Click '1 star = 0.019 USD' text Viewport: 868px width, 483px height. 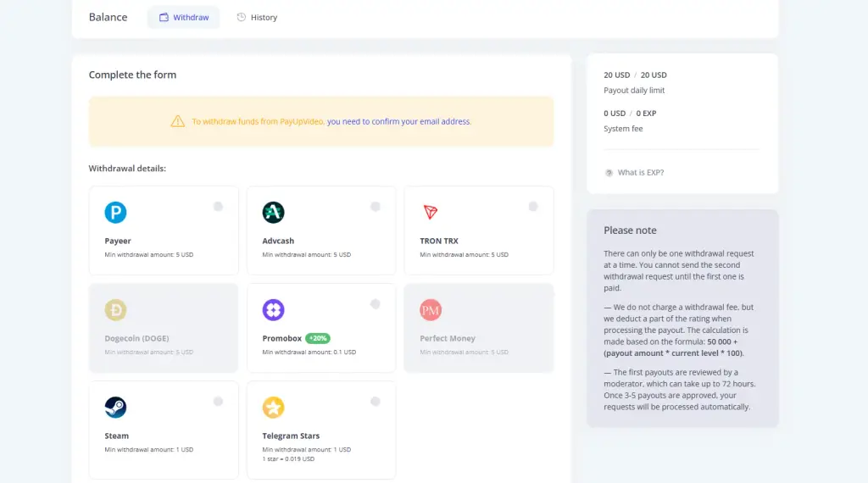(x=288, y=458)
